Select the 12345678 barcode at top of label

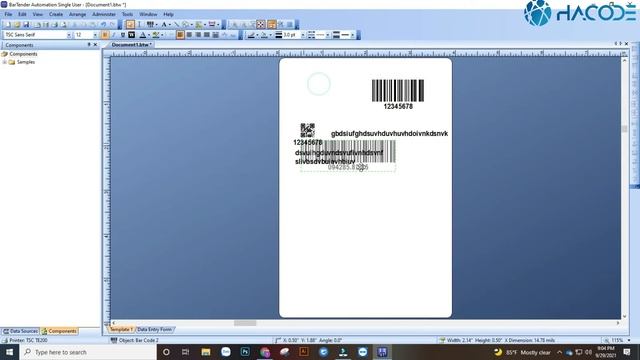click(398, 94)
